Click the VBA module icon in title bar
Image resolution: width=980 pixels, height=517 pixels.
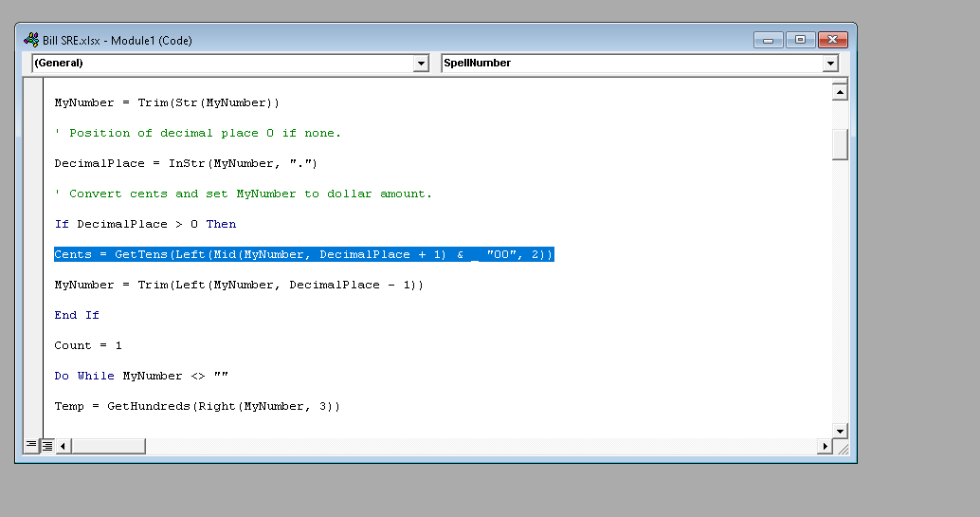[x=31, y=40]
